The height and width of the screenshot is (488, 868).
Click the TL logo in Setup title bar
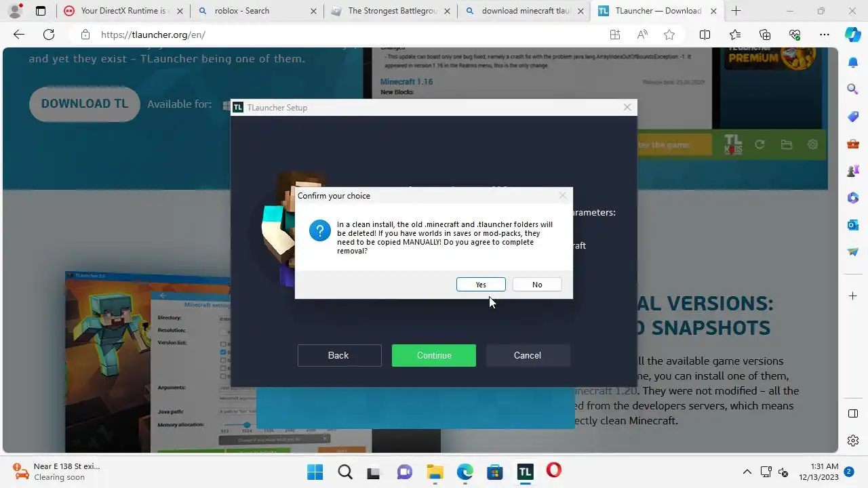(238, 107)
